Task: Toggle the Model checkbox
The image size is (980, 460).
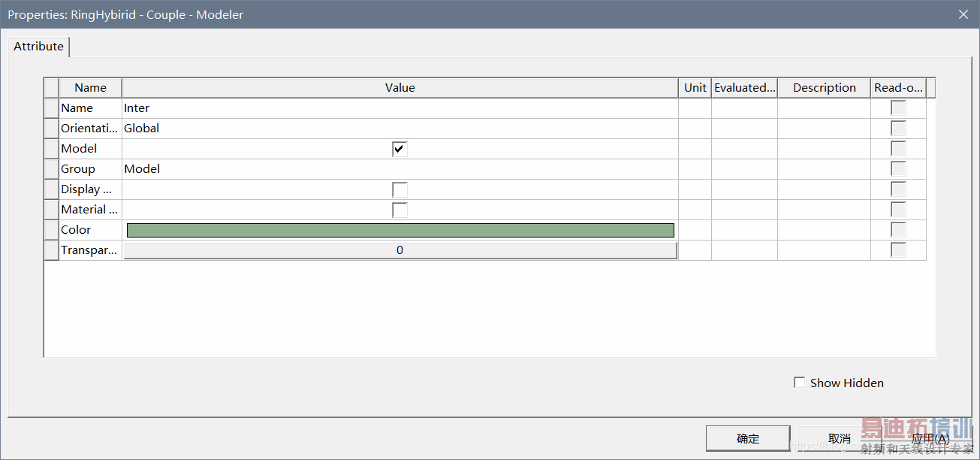Action: pyautogui.click(x=400, y=149)
